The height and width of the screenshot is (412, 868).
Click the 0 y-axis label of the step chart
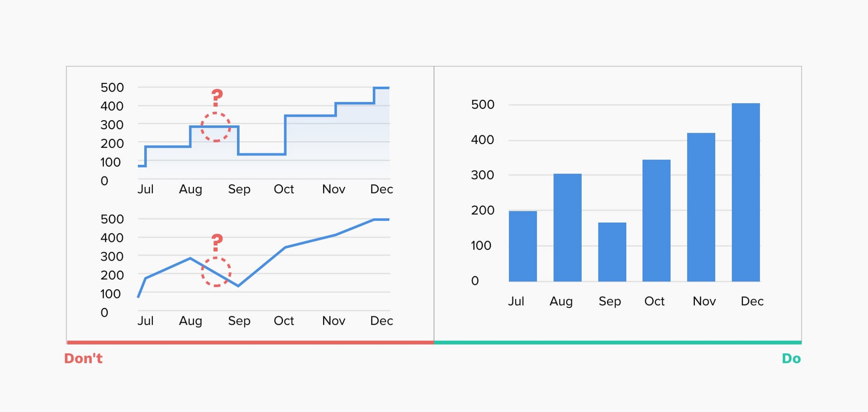click(x=104, y=181)
